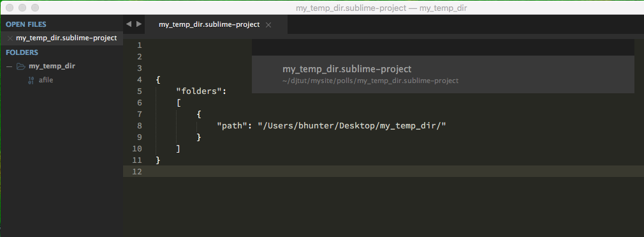This screenshot has height=237, width=644.
Task: Click the back navigation arrow in tab bar
Action: pyautogui.click(x=129, y=24)
